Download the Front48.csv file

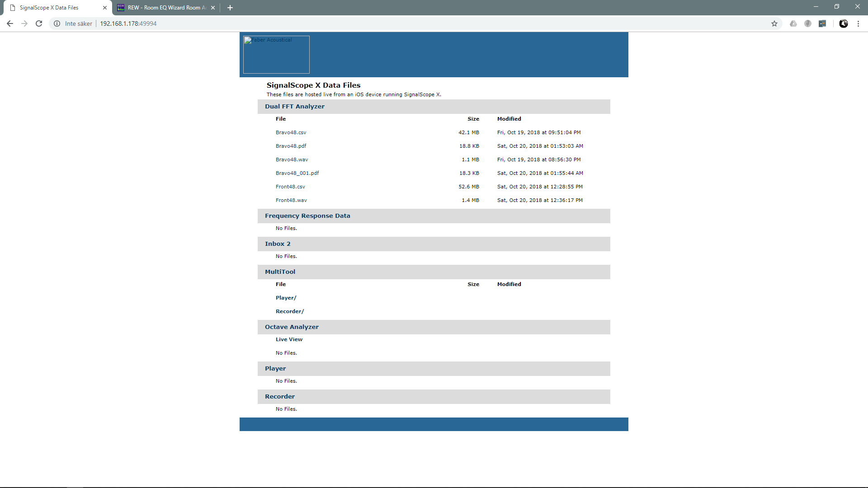point(291,187)
